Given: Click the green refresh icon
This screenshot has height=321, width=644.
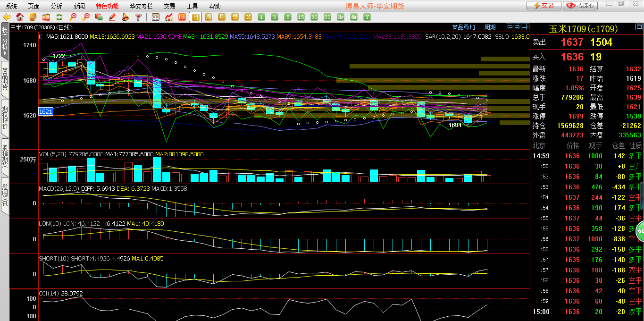Looking at the screenshot, I should coord(59,17).
